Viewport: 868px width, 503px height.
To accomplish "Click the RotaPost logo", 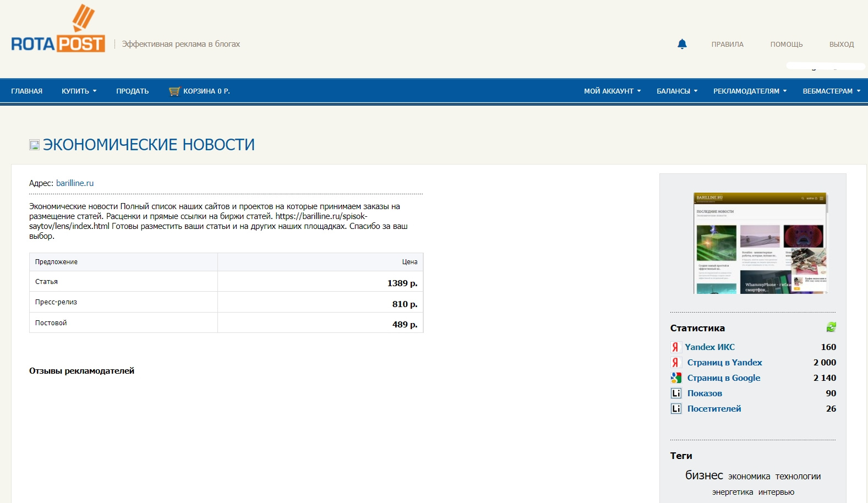I will click(58, 29).
